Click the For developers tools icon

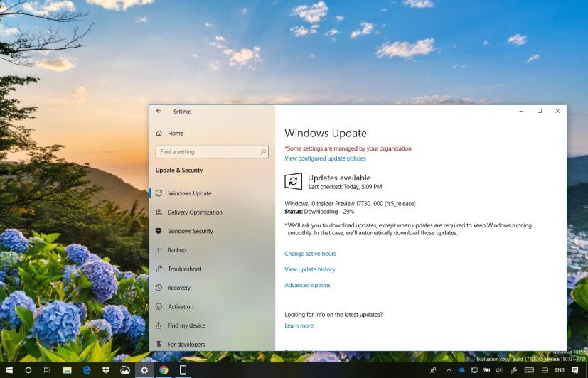pyautogui.click(x=159, y=345)
